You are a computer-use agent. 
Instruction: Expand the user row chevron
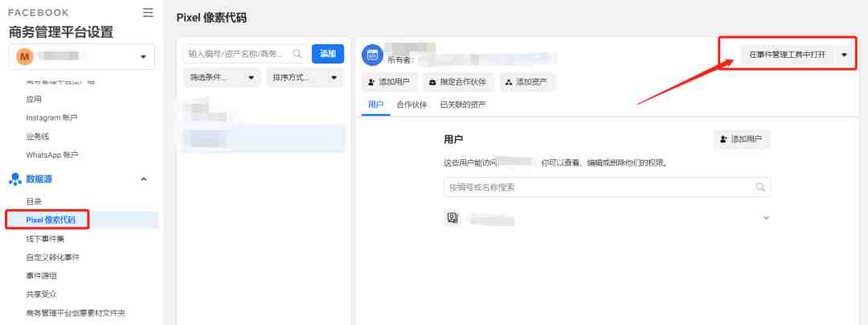click(766, 218)
